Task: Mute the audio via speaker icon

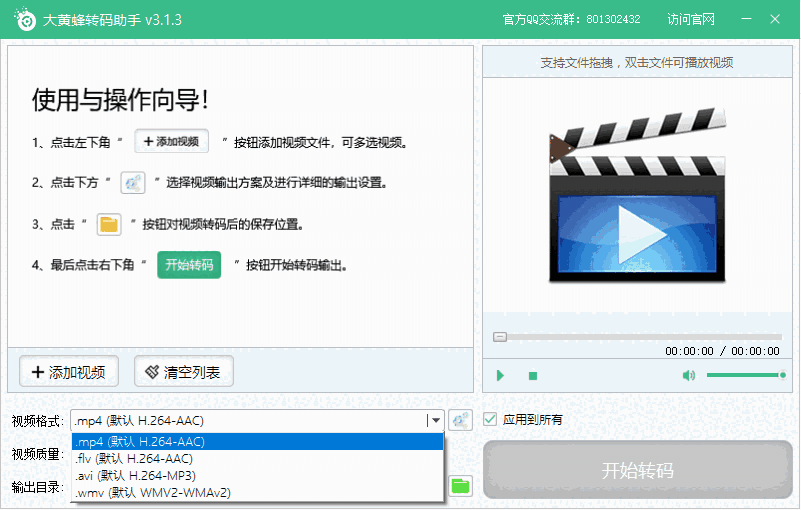Action: coord(688,376)
